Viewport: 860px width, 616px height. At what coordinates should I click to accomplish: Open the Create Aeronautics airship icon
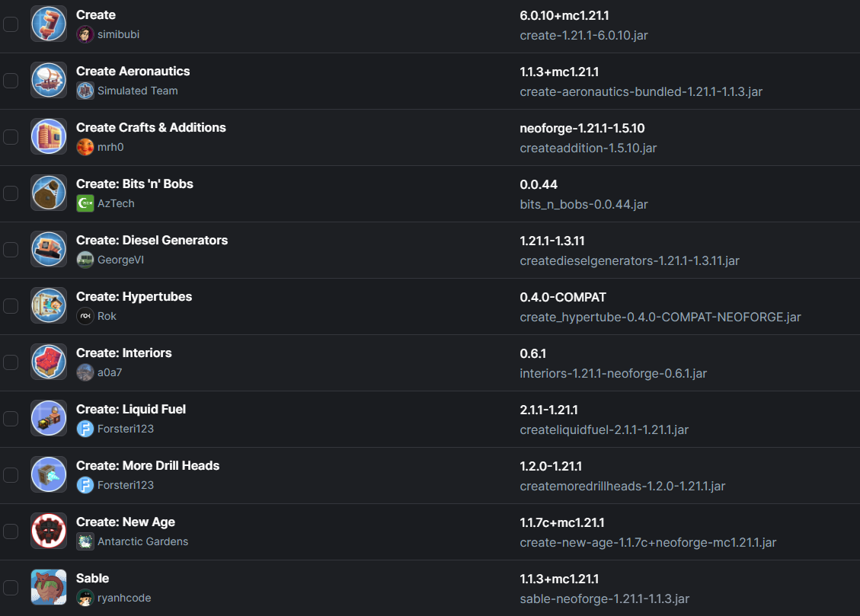click(x=48, y=81)
